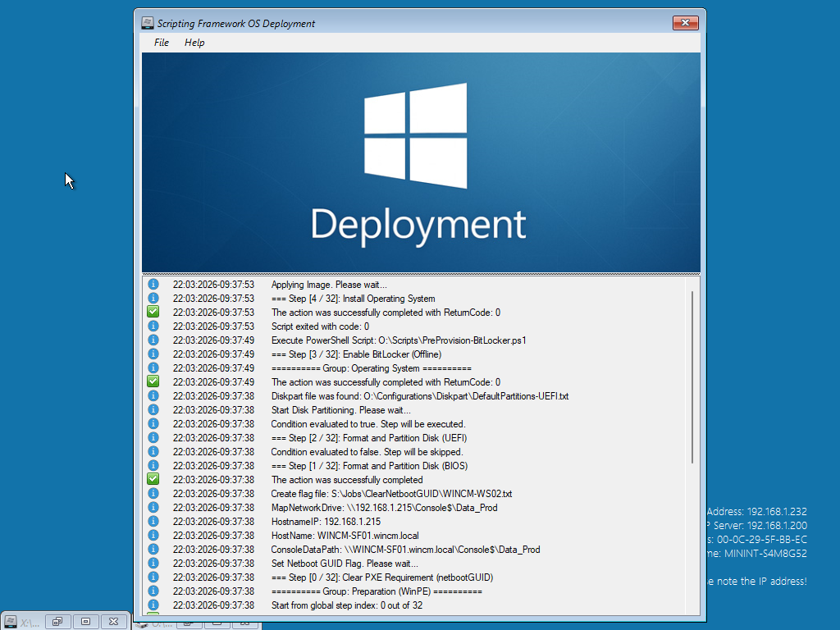This screenshot has height=630, width=840.
Task: Click info icon beside 'Enable BitLocker (Offline)' step
Action: pyautogui.click(x=153, y=354)
